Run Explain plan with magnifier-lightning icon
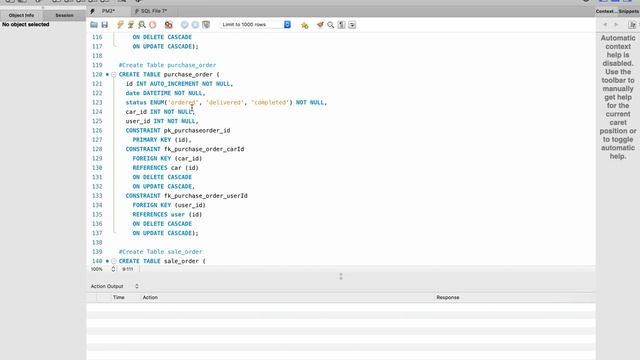 point(142,25)
